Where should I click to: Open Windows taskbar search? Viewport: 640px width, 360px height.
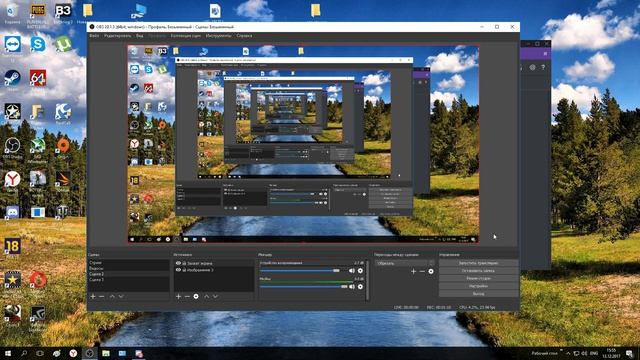pos(24,353)
